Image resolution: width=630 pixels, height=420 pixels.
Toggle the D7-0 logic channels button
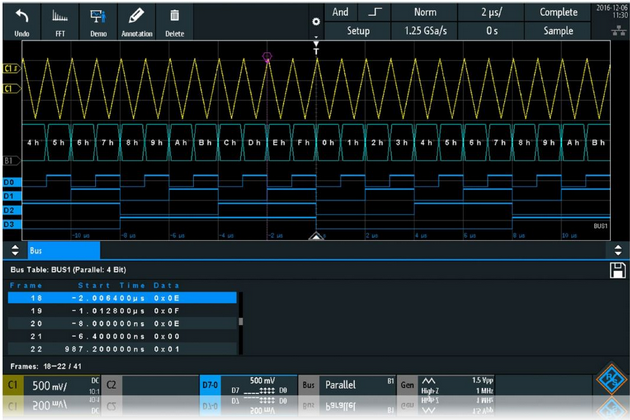point(210,385)
